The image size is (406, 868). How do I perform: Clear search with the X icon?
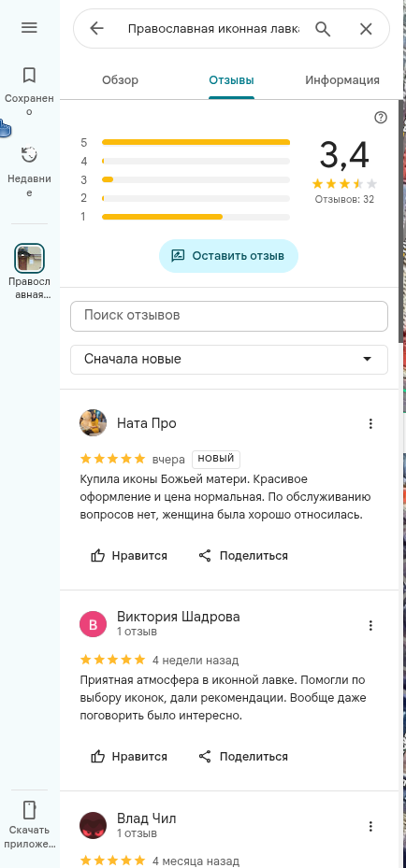[366, 29]
